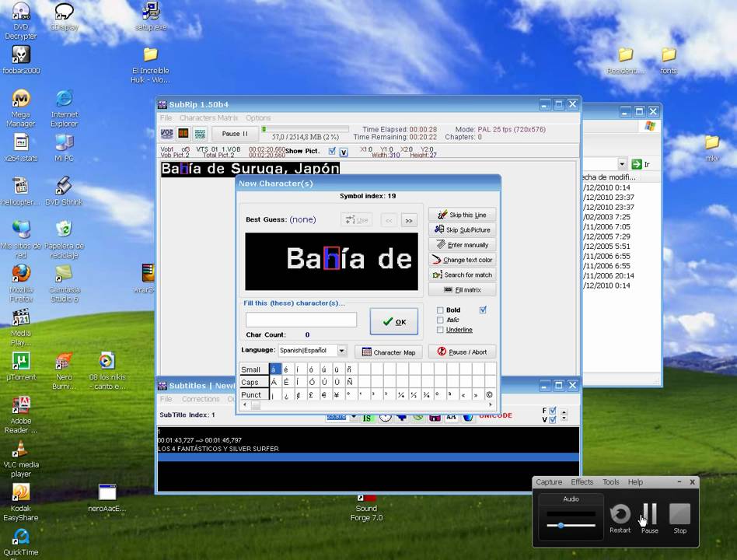This screenshot has width=737, height=560.
Task: Click the Pause button in capture panel
Action: tap(650, 518)
